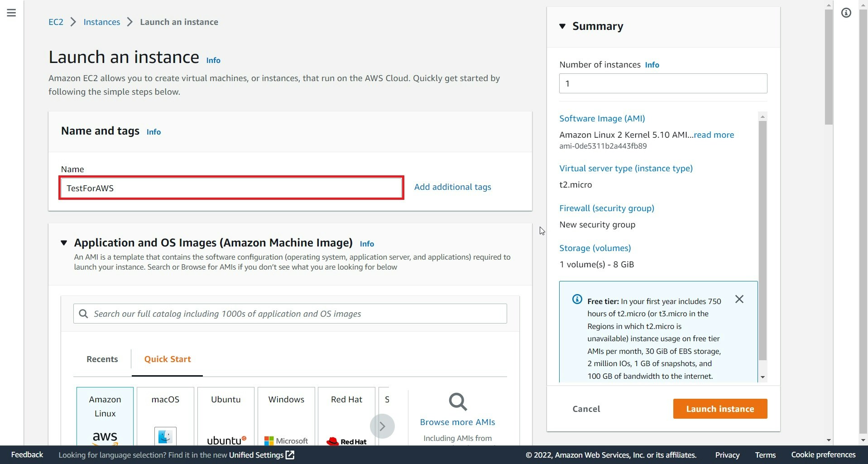Open the read more link in Summary
Screen dimensions: 868x464
pos(715,135)
